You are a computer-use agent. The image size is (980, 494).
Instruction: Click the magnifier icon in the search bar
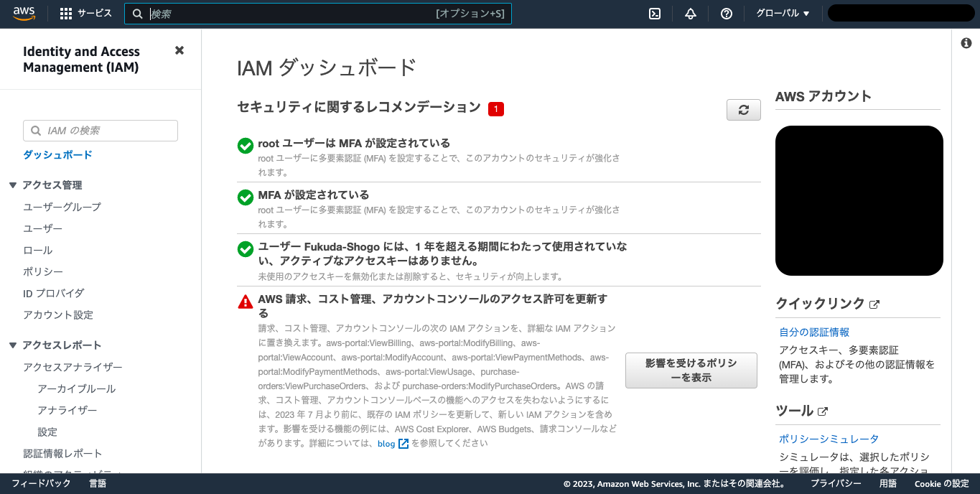(138, 13)
